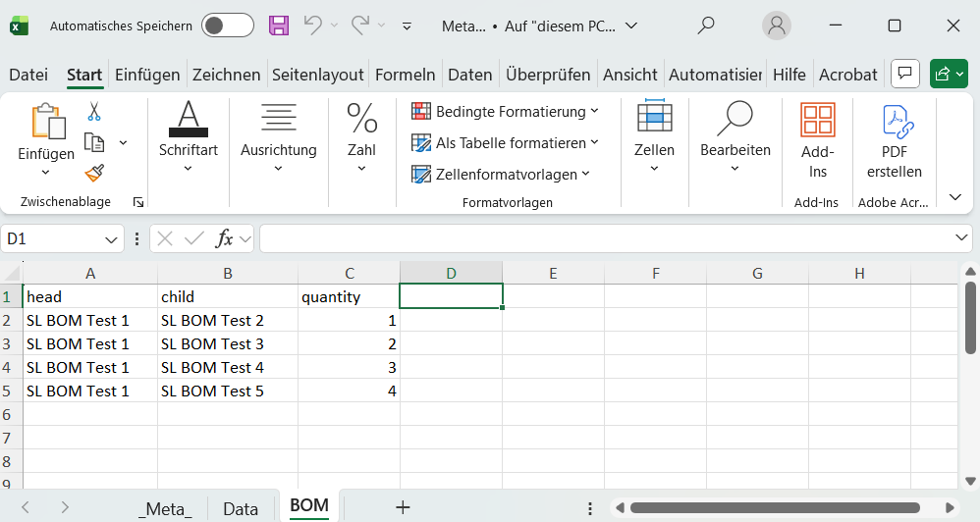Click the Cut scissors icon
The width and height of the screenshot is (980, 522).
[93, 112]
